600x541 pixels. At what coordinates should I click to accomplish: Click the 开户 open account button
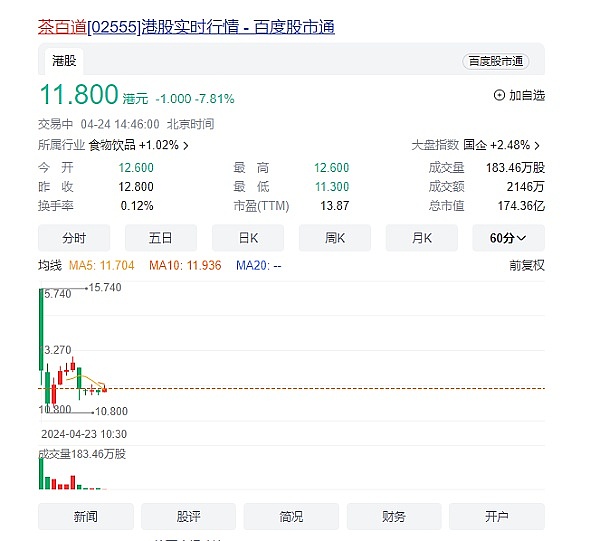tap(497, 517)
